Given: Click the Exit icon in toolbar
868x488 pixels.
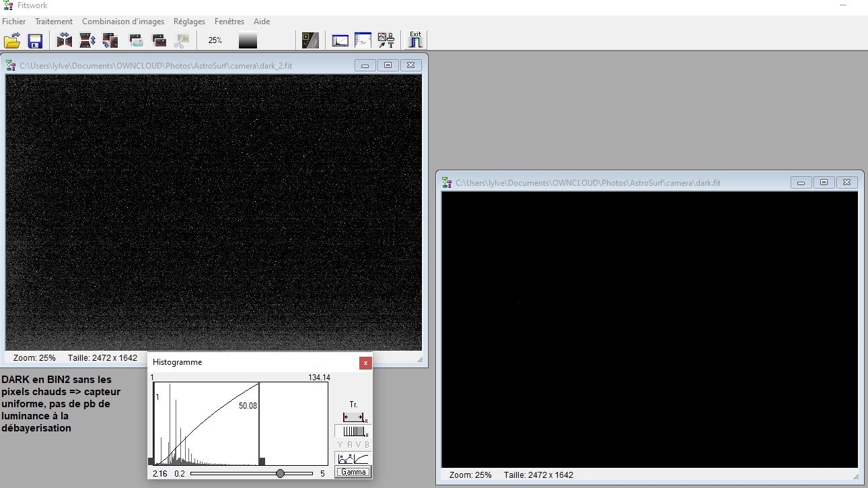Looking at the screenshot, I should click(415, 40).
